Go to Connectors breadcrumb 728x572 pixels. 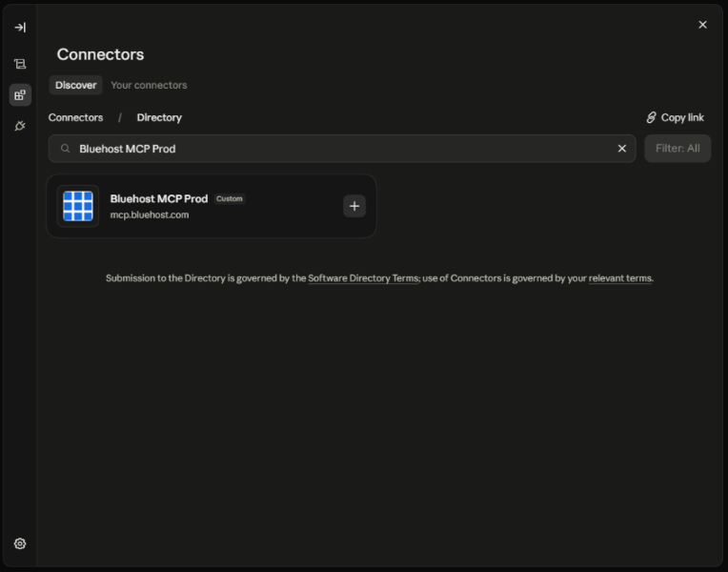[x=75, y=117]
